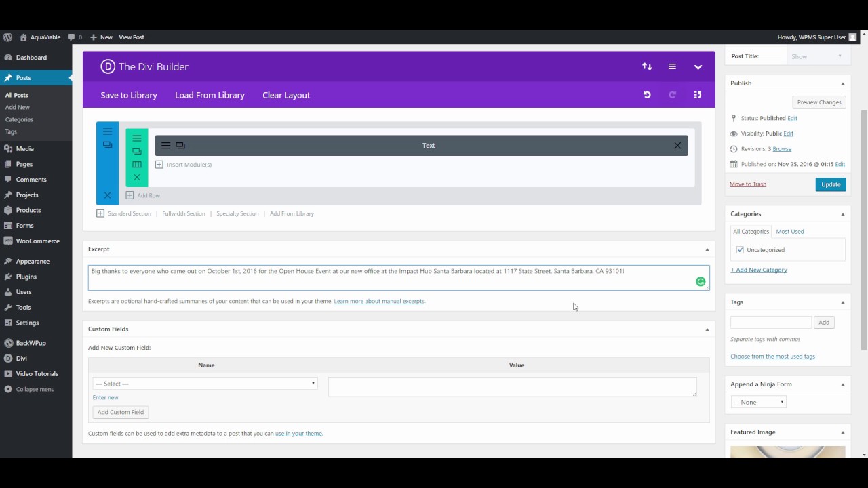Click Add Custom Field button

(x=121, y=412)
